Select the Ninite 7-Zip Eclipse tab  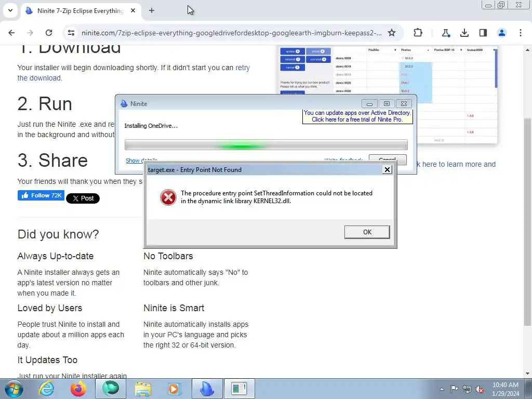point(81,11)
